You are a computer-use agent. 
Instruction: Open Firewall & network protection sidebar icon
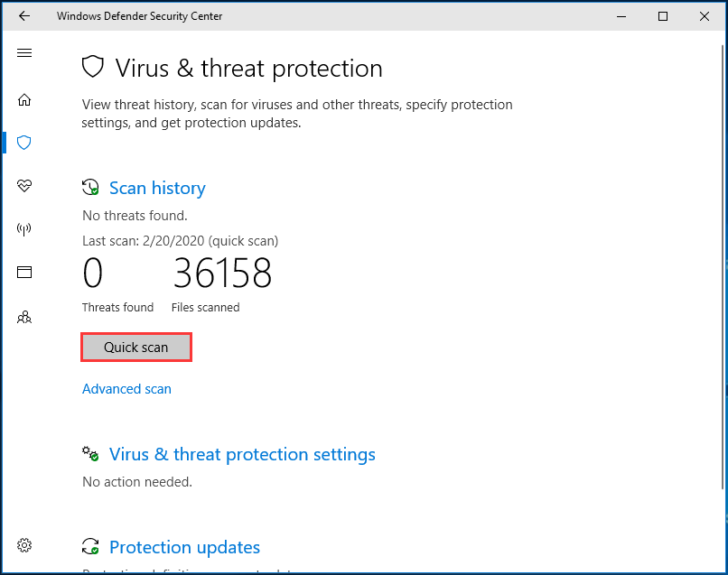click(x=24, y=229)
